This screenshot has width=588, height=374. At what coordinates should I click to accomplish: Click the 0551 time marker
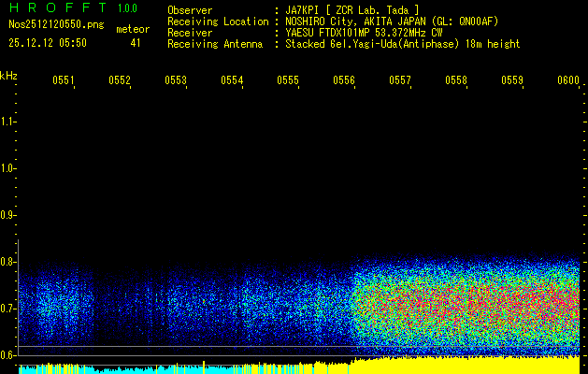64,81
